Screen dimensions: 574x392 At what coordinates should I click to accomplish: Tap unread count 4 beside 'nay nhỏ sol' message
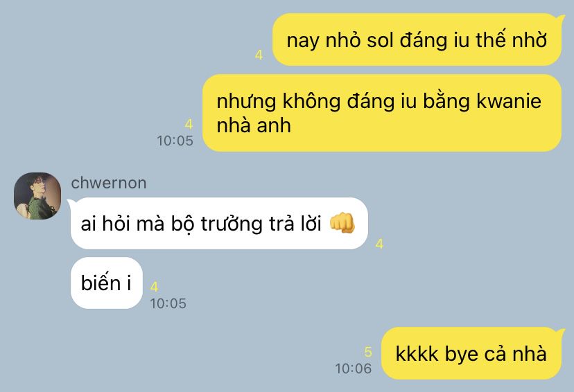coord(259,55)
